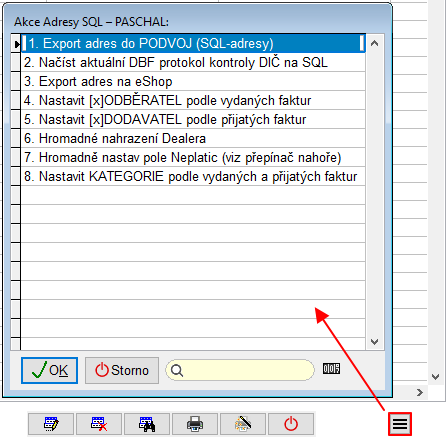Select '2. Načíst aktuální DBF protokol' row

193,62
